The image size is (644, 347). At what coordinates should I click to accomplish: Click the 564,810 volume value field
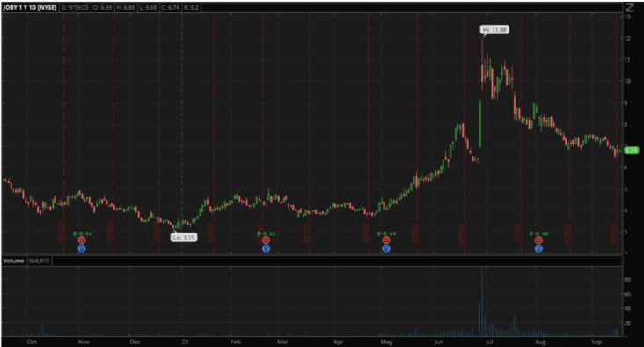[39, 261]
